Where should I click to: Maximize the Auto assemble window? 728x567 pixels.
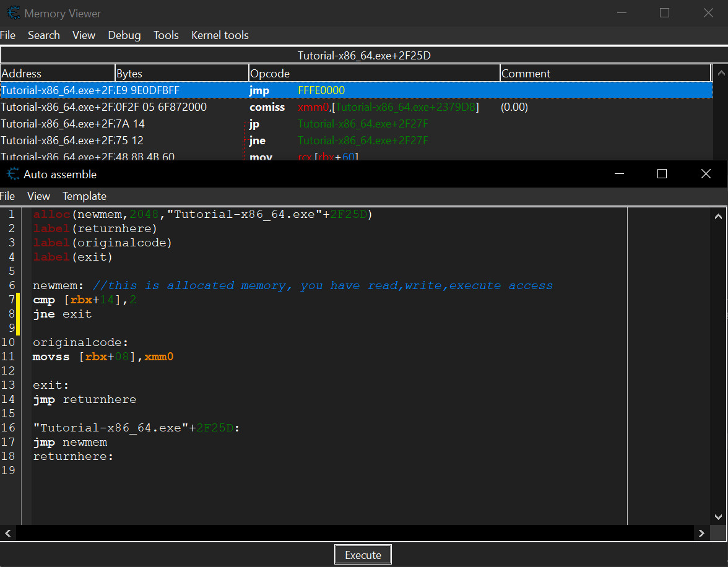pyautogui.click(x=662, y=174)
